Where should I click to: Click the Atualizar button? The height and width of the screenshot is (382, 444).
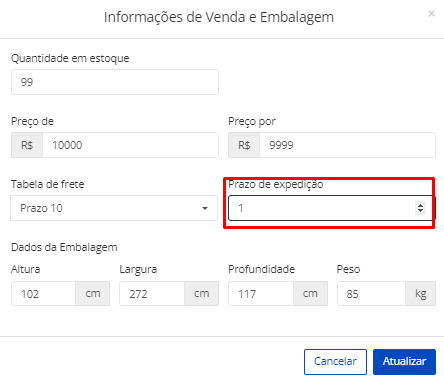(404, 362)
